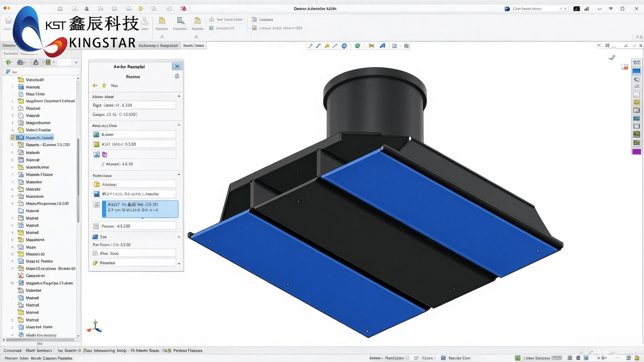Click the yellow play arrow in top toolbar
This screenshot has width=644, height=362.
pyautogui.click(x=141, y=9)
